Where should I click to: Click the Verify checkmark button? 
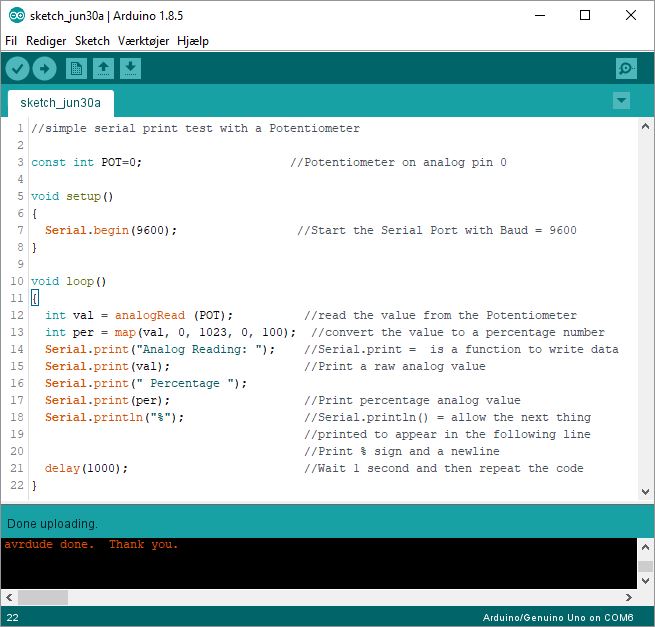tap(17, 69)
